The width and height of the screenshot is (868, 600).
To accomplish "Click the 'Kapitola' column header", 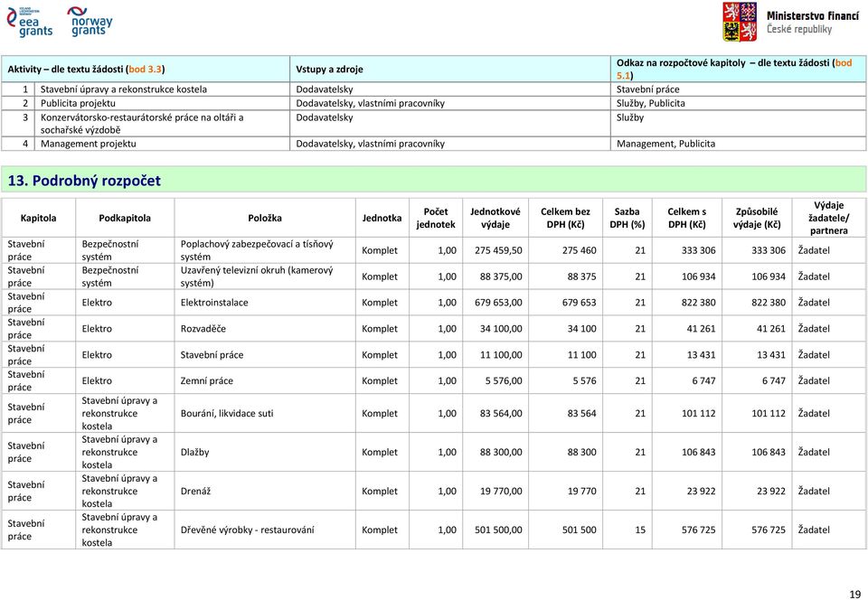I will tap(38, 218).
